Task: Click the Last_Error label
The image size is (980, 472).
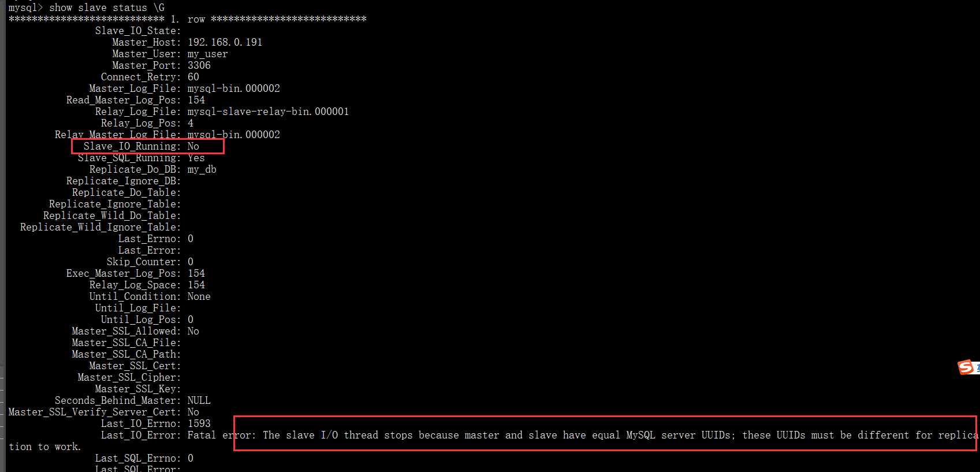Action: pos(150,250)
